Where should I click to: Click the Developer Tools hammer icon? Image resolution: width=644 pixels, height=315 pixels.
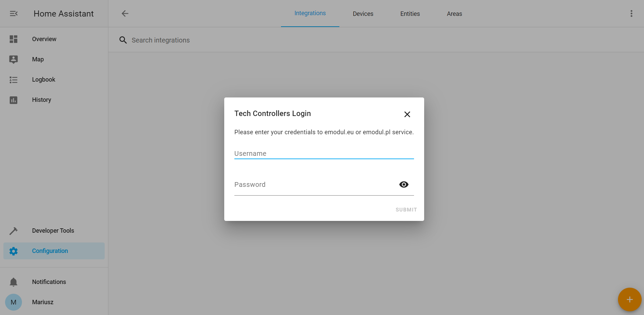click(x=14, y=231)
